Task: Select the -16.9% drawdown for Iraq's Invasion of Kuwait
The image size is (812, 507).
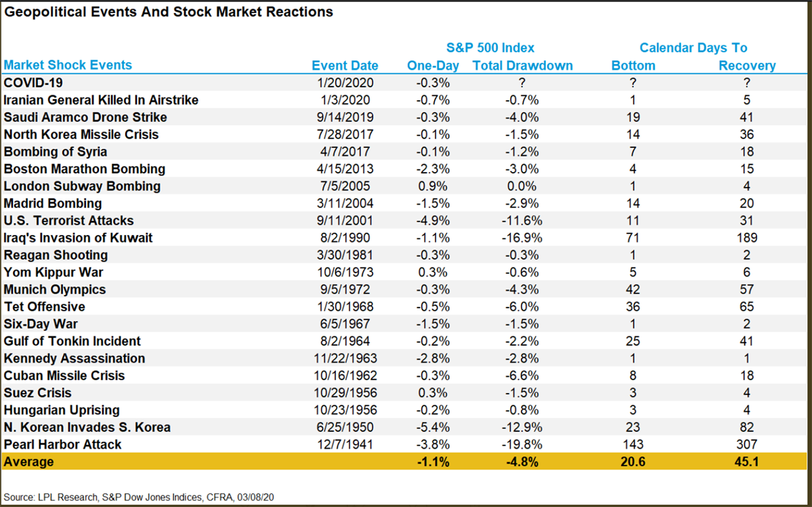Action: click(x=521, y=238)
